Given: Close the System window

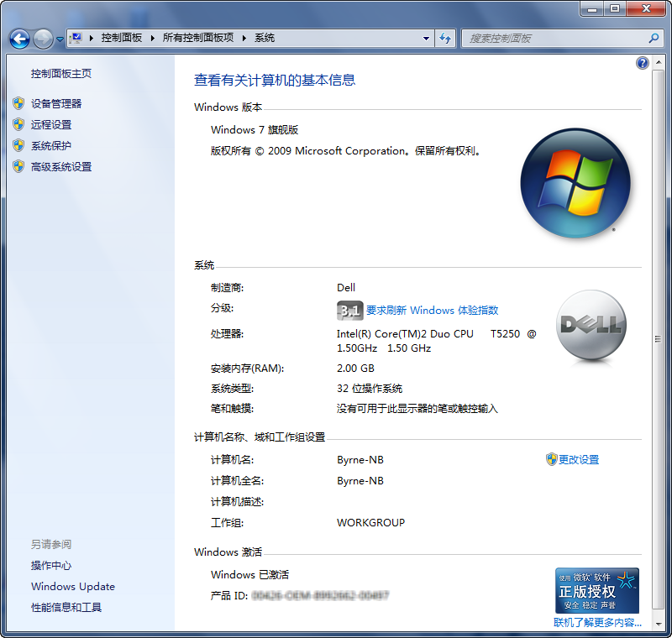Looking at the screenshot, I should click(647, 8).
